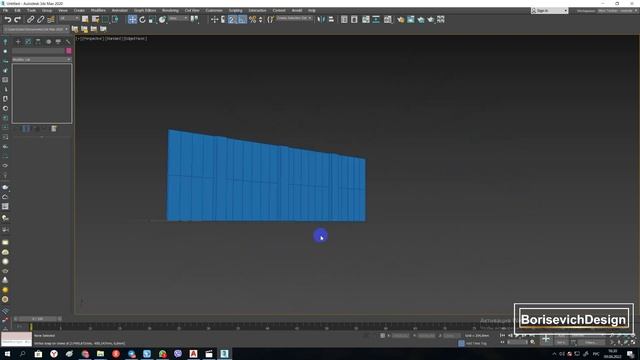Open Named Selection Sets dropdown

pyautogui.click(x=294, y=18)
